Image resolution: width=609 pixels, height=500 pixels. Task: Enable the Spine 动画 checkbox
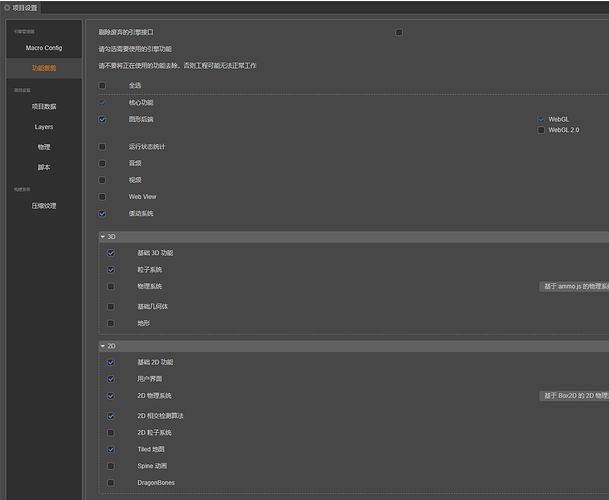click(x=111, y=466)
